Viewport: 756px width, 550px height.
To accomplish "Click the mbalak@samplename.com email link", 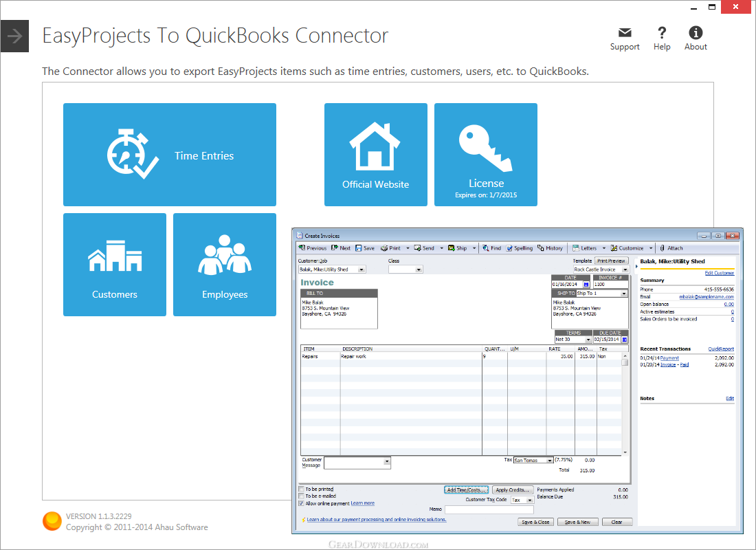I will point(707,297).
